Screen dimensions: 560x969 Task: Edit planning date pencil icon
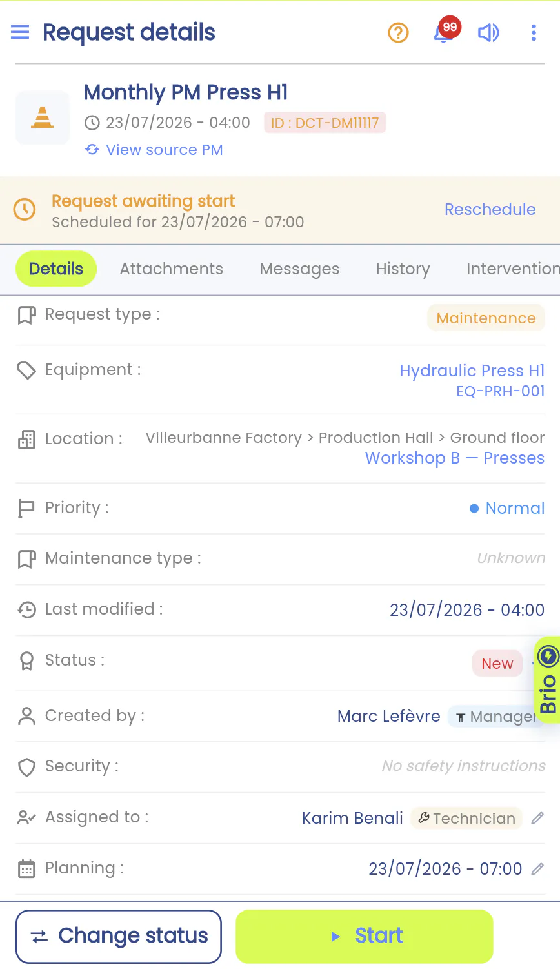[537, 869]
